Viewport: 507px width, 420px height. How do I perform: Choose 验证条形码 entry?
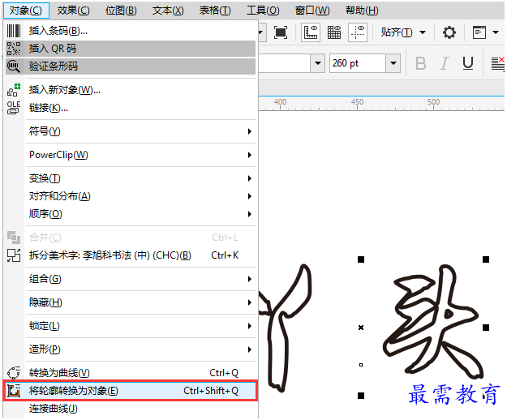131,66
